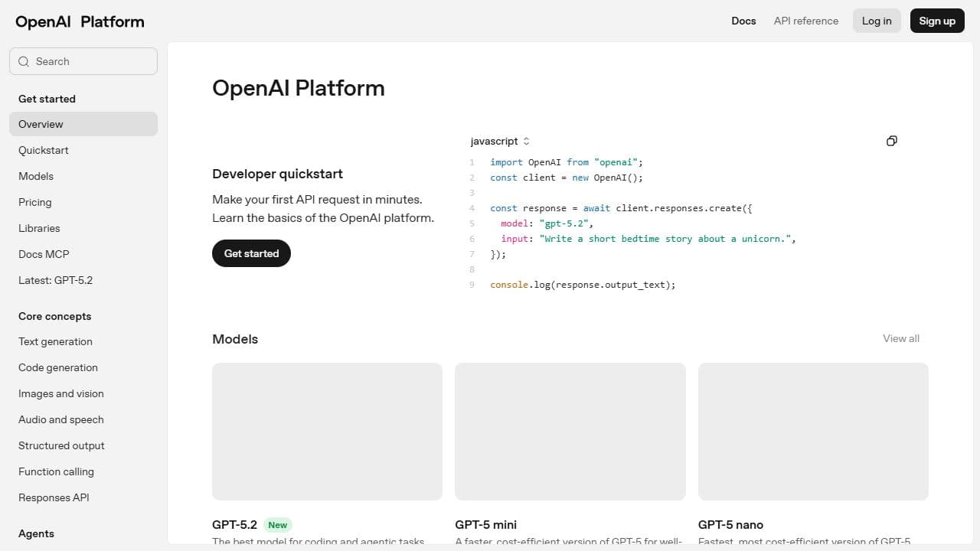Switch to the Docs tab
The width and height of the screenshot is (980, 551).
pyautogui.click(x=743, y=21)
